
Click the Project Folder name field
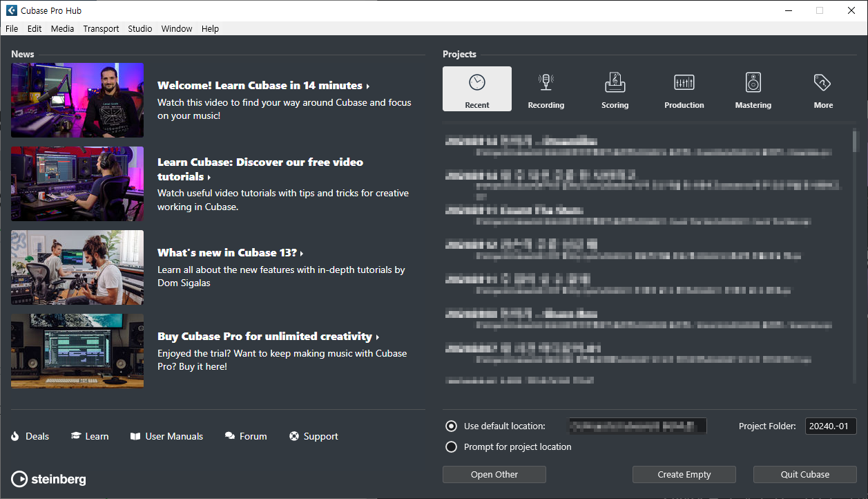point(831,426)
